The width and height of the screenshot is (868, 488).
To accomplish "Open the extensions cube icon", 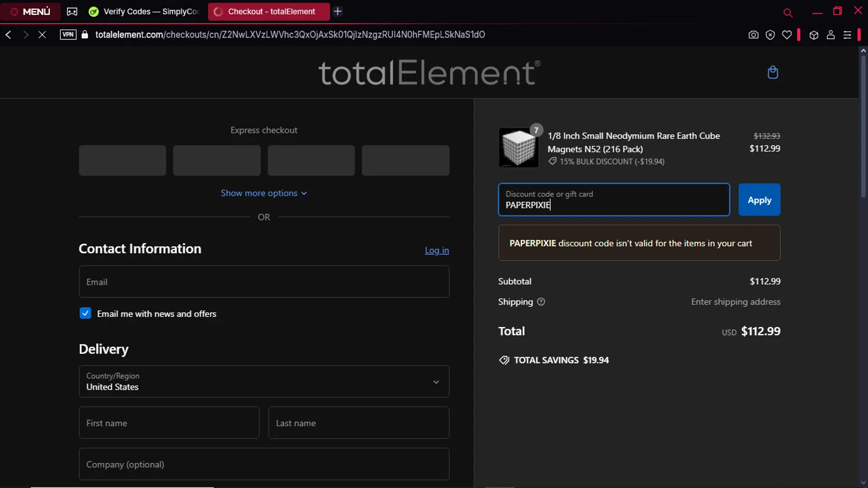I will point(814,35).
